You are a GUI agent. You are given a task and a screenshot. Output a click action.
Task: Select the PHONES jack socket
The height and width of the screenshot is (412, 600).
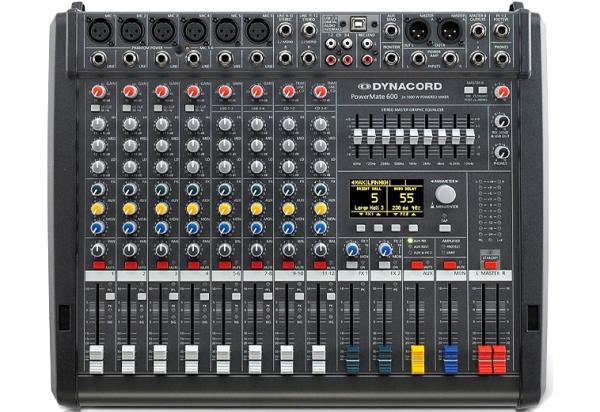point(502,58)
